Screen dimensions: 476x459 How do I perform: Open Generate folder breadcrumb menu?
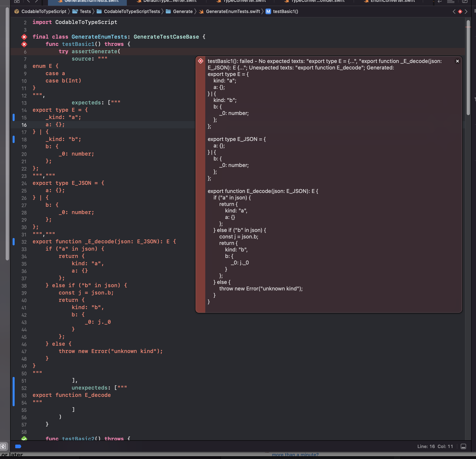pyautogui.click(x=183, y=11)
